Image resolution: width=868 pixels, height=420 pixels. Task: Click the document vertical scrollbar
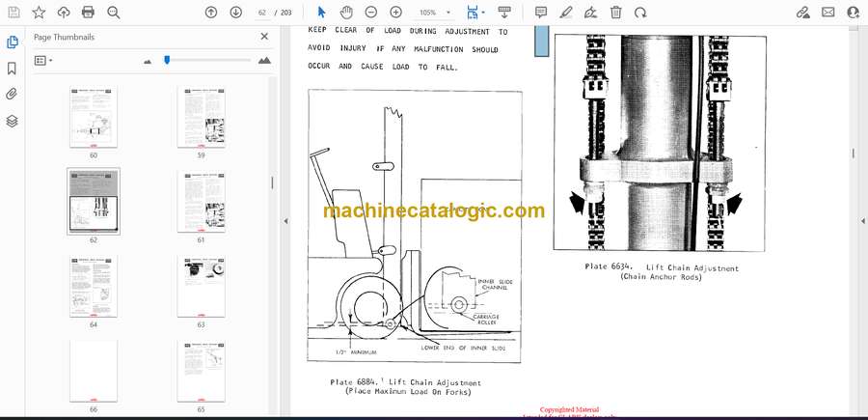pyautogui.click(x=853, y=153)
